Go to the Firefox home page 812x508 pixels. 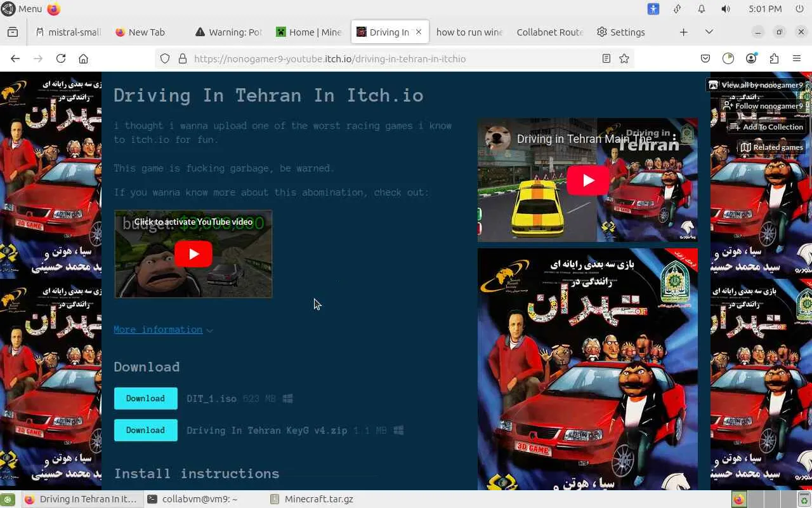83,58
